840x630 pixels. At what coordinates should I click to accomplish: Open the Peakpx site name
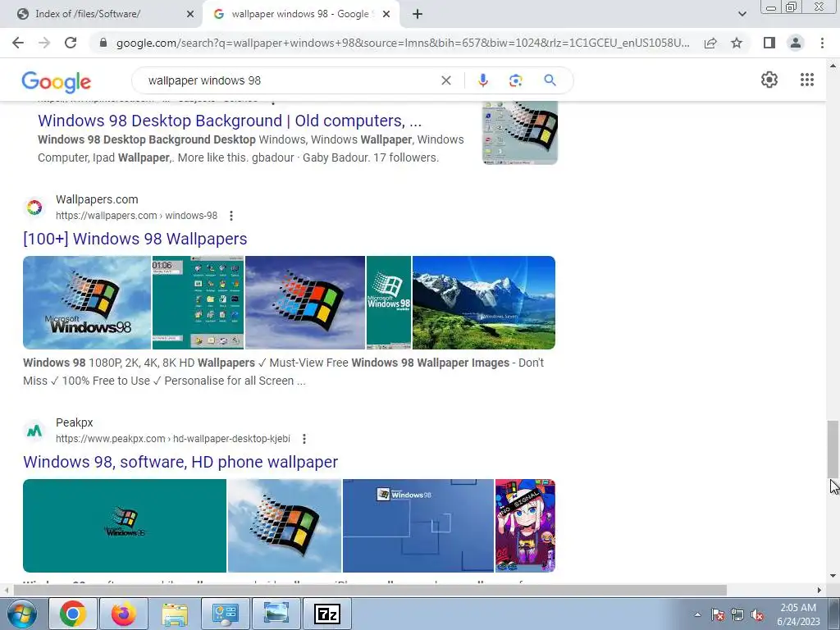[75, 422]
